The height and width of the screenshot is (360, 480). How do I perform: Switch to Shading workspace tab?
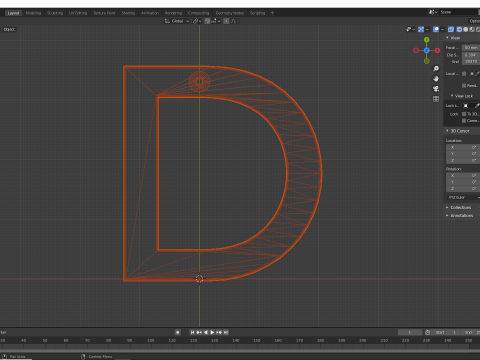[128, 13]
